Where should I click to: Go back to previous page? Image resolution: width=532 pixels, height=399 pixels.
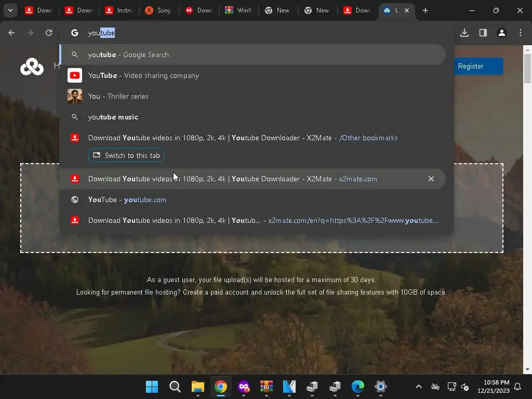point(11,33)
